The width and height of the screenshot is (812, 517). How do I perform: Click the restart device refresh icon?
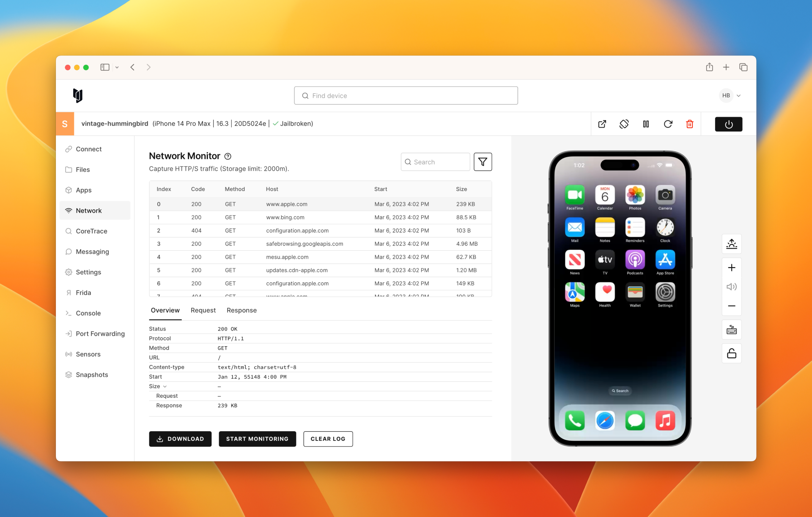click(668, 124)
